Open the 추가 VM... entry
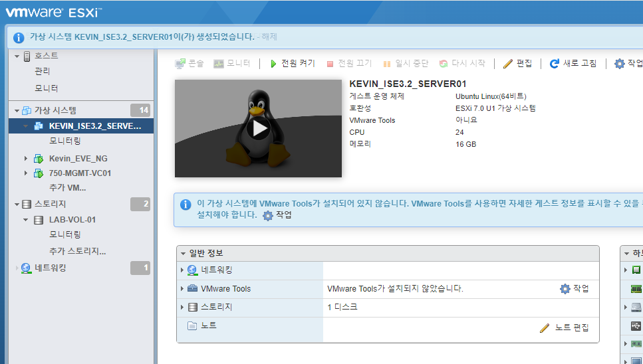The width and height of the screenshot is (643, 364). click(x=68, y=187)
